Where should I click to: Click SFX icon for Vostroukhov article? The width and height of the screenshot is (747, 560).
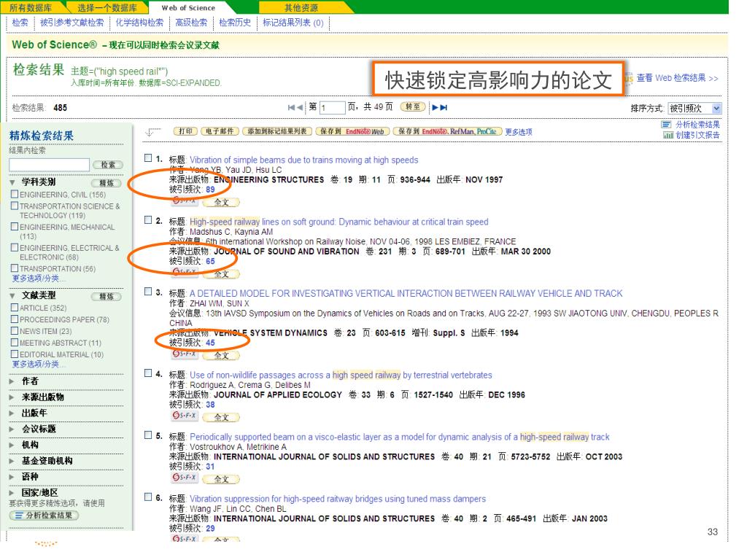pyautogui.click(x=185, y=478)
